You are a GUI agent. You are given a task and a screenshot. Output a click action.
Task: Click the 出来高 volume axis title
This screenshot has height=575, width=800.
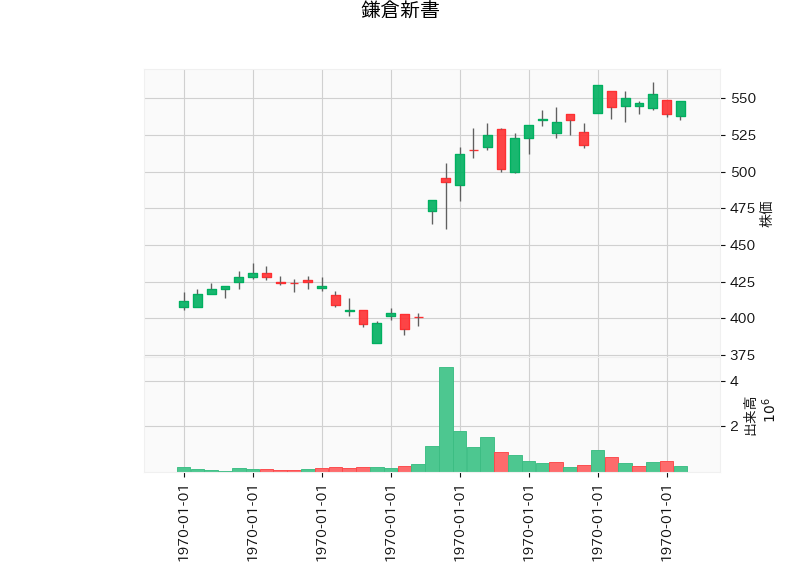tap(749, 416)
